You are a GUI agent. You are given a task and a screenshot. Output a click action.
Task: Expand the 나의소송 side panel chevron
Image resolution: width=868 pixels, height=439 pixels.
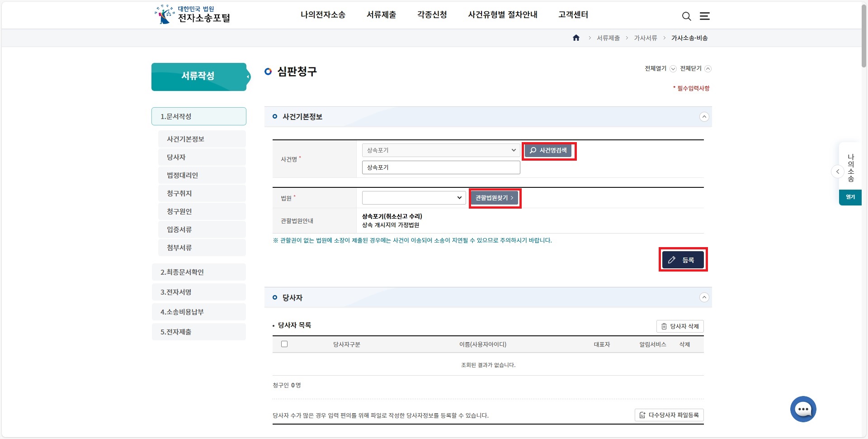[838, 172]
